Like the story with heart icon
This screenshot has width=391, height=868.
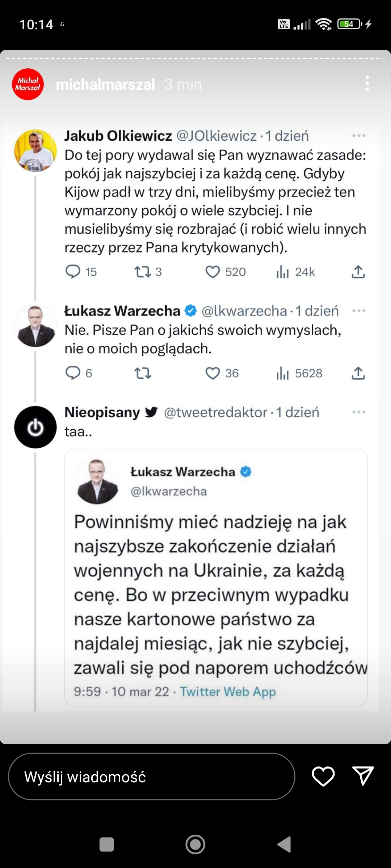323,776
